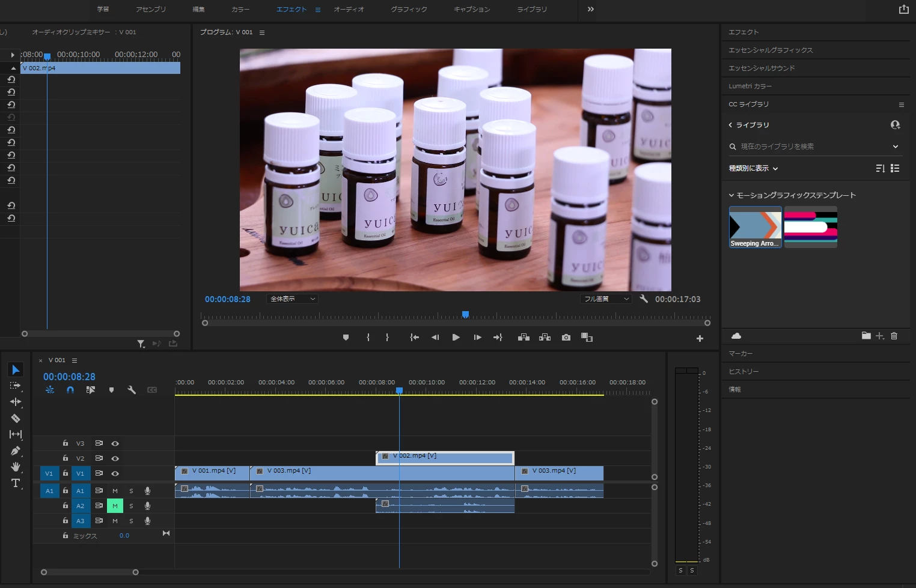Toggle V1 track output eye
The image size is (916, 588).
click(115, 473)
